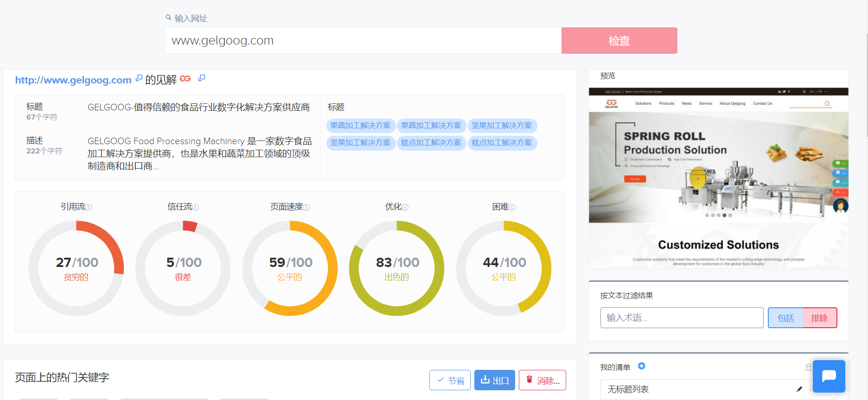Open the blue chat widget
Screen dimensions: 868x400
[x=829, y=376]
